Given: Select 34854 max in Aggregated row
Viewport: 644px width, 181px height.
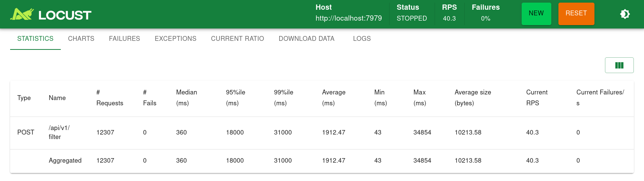Looking at the screenshot, I should pyautogui.click(x=422, y=160).
